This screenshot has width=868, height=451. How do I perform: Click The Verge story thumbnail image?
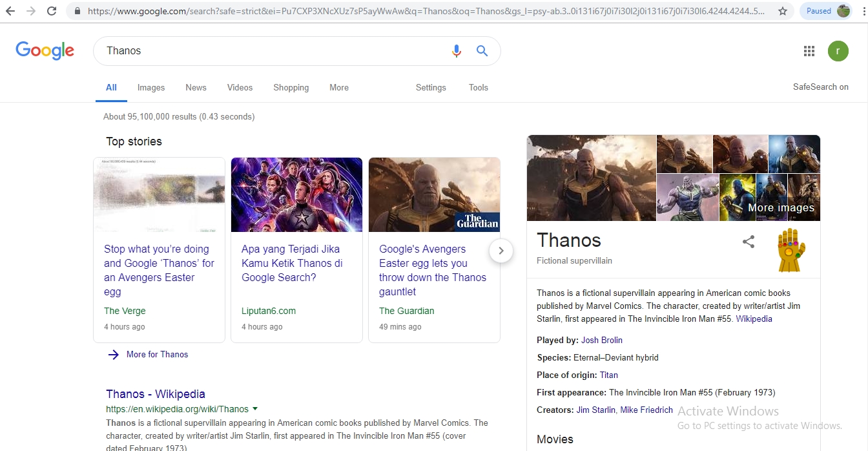pos(160,194)
